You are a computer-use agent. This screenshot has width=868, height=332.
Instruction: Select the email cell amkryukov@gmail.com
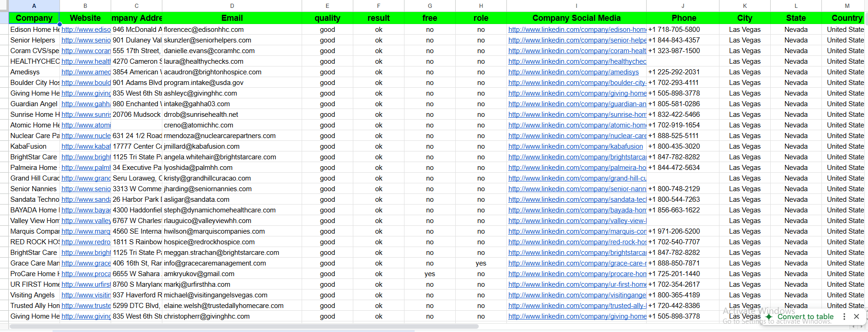coord(232,274)
